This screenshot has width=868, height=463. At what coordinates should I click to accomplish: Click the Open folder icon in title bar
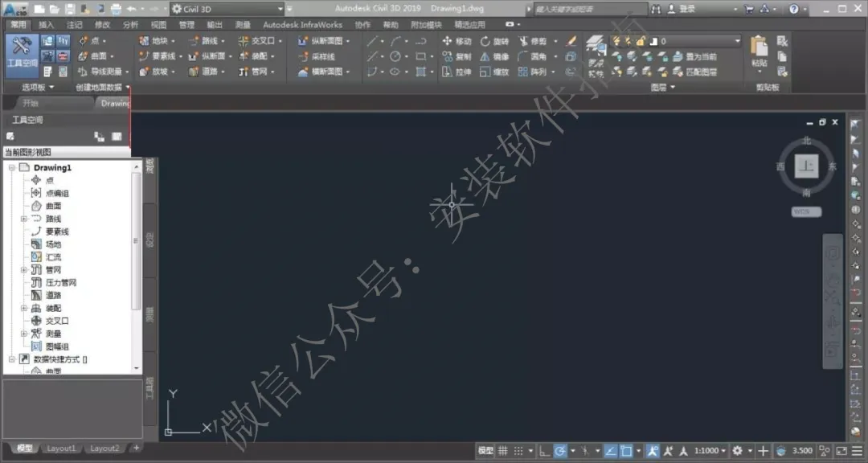coord(55,9)
